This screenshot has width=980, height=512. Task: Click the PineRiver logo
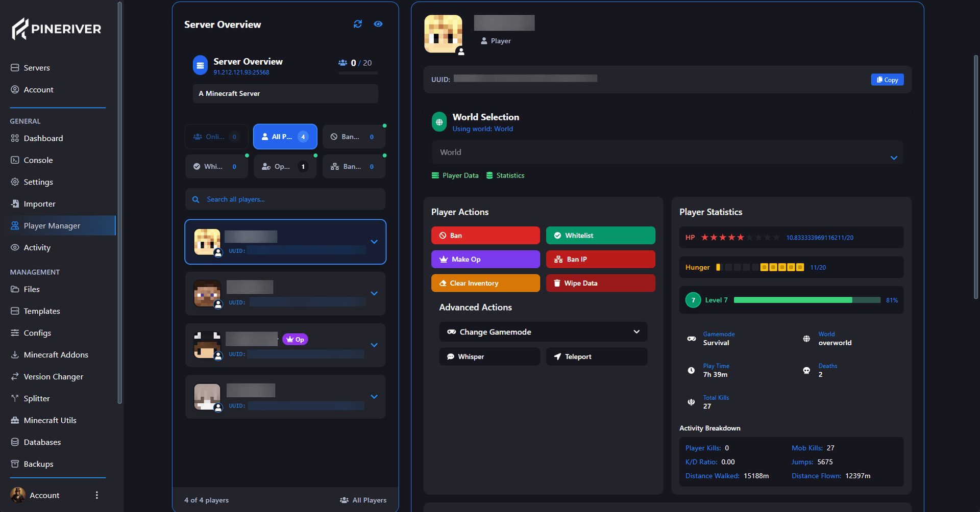point(57,29)
